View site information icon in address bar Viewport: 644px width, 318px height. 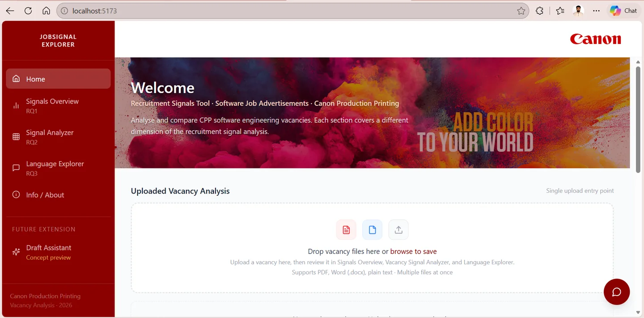tap(64, 11)
